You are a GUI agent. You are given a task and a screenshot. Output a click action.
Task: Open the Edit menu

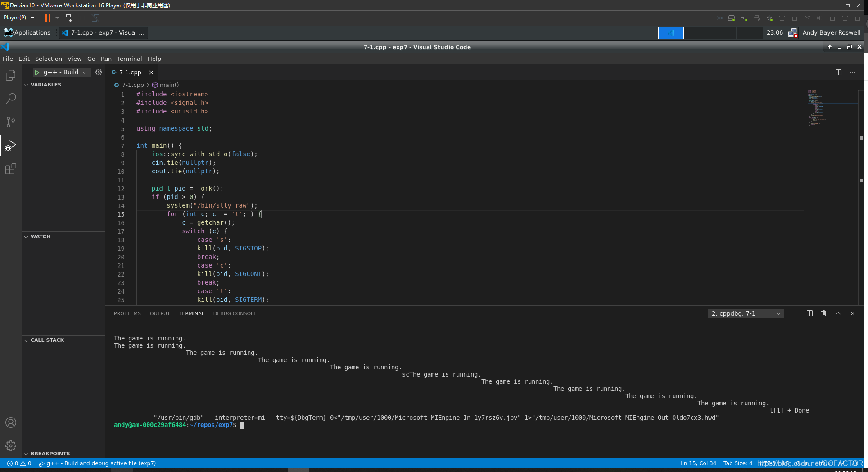24,59
